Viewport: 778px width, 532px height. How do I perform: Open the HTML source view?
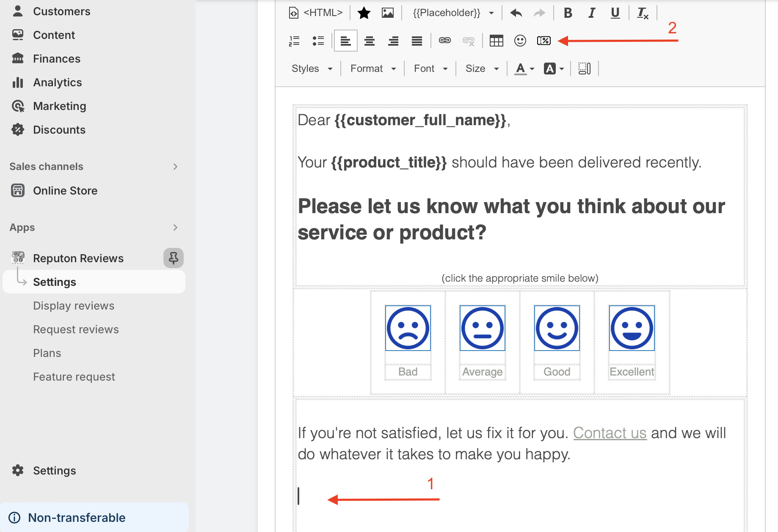(315, 13)
